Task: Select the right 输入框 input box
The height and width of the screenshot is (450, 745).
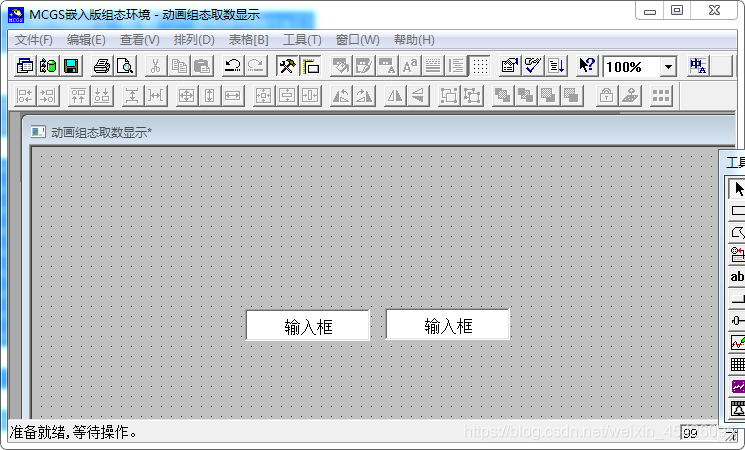Action: [x=448, y=325]
